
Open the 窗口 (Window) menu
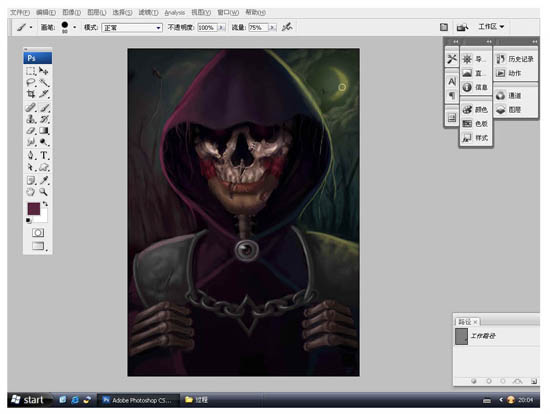click(228, 12)
